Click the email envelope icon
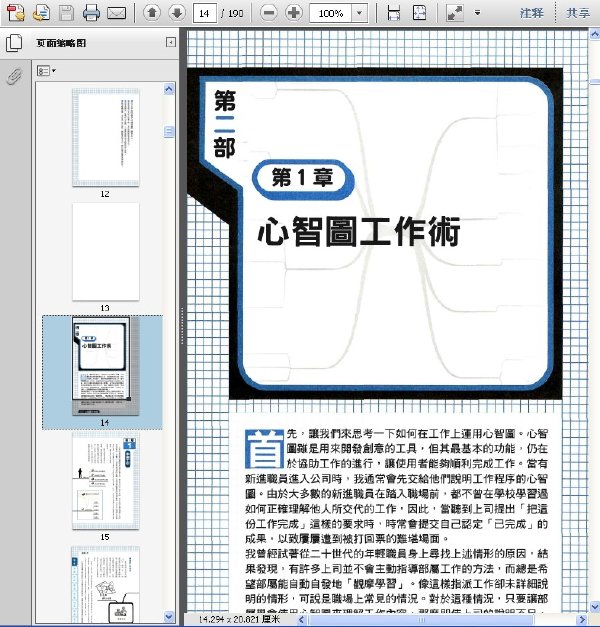The image size is (600, 627). click(x=116, y=13)
